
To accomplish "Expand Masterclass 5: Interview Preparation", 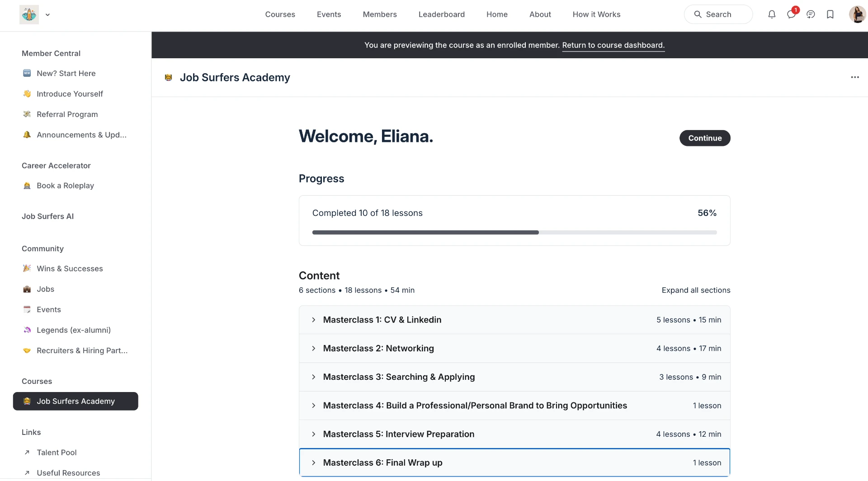I will pyautogui.click(x=514, y=434).
